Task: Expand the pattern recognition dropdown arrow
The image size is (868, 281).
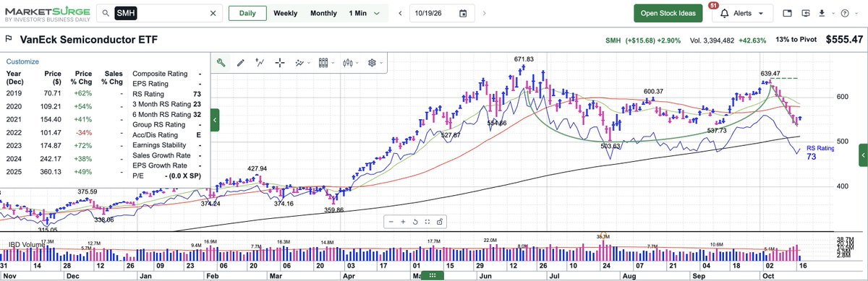Action: pos(309,63)
